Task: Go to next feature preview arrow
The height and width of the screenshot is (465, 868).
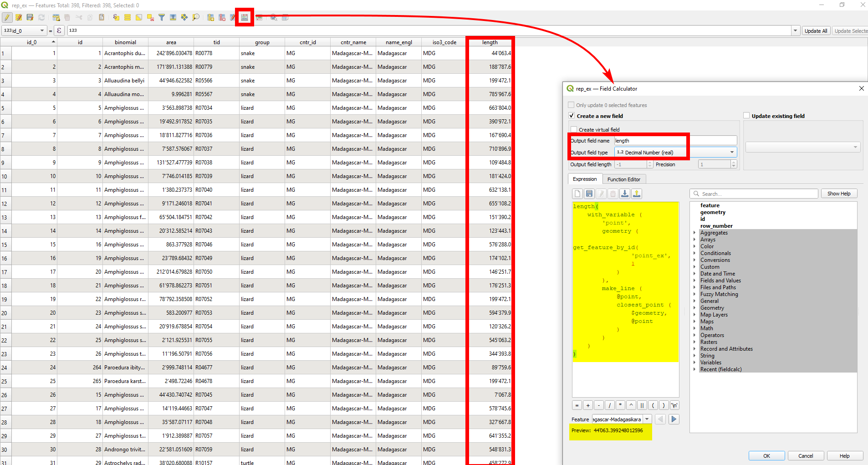Action: [x=674, y=419]
